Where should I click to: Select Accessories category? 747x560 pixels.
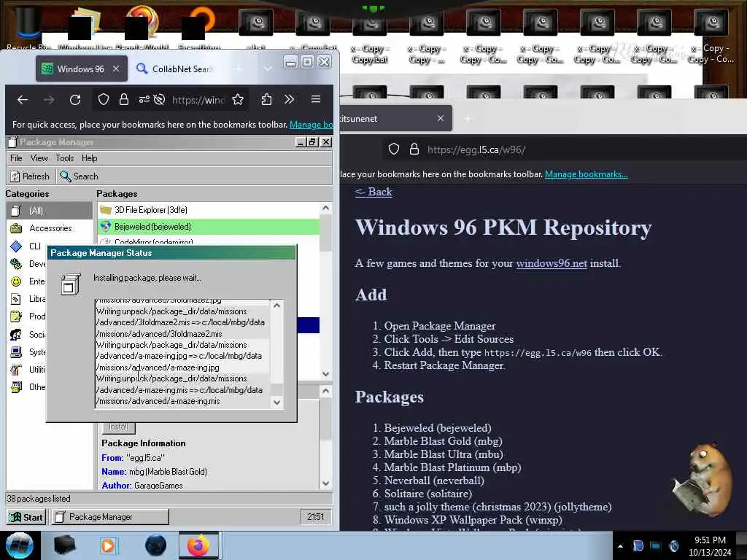[x=49, y=228]
